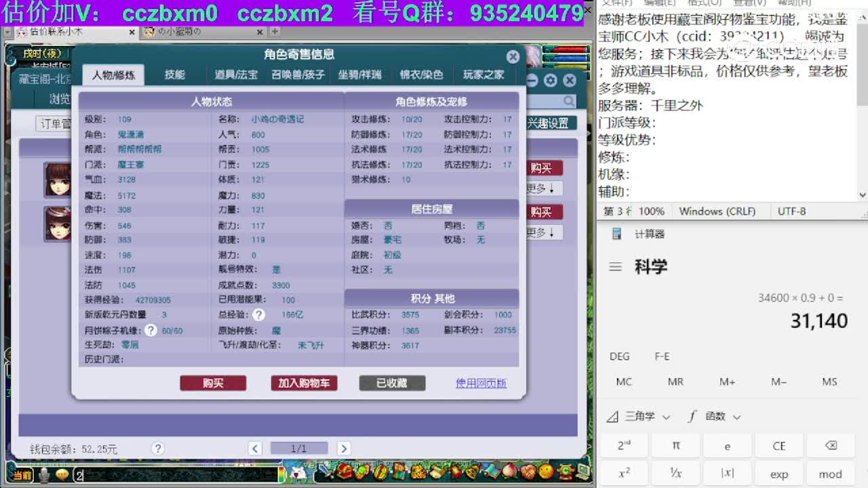
Task: Click the help icon next to 总经验
Action: 258,314
